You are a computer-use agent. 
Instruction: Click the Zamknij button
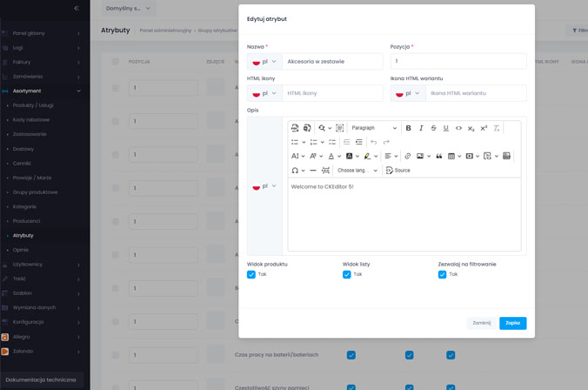click(481, 323)
